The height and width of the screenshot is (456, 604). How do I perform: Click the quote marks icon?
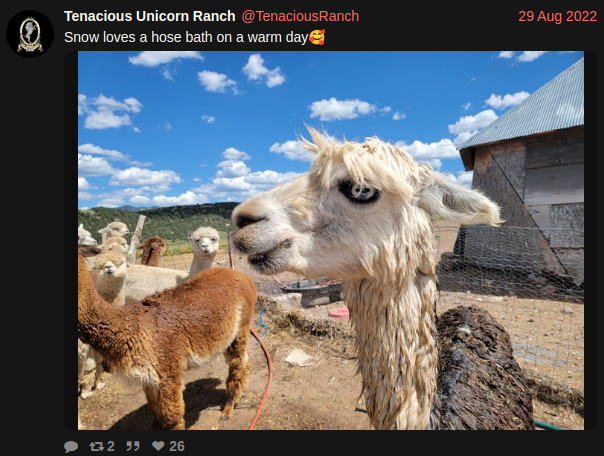pos(133,446)
